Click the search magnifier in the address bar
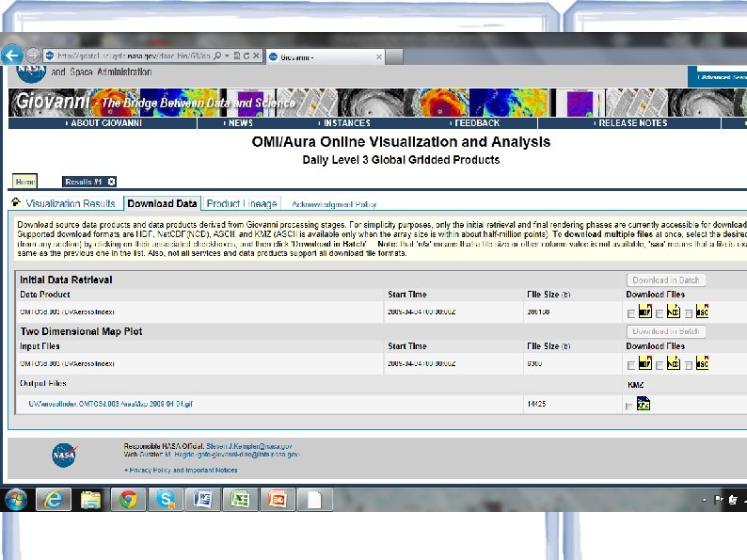Screen dimensions: 747x560 pyautogui.click(x=217, y=56)
